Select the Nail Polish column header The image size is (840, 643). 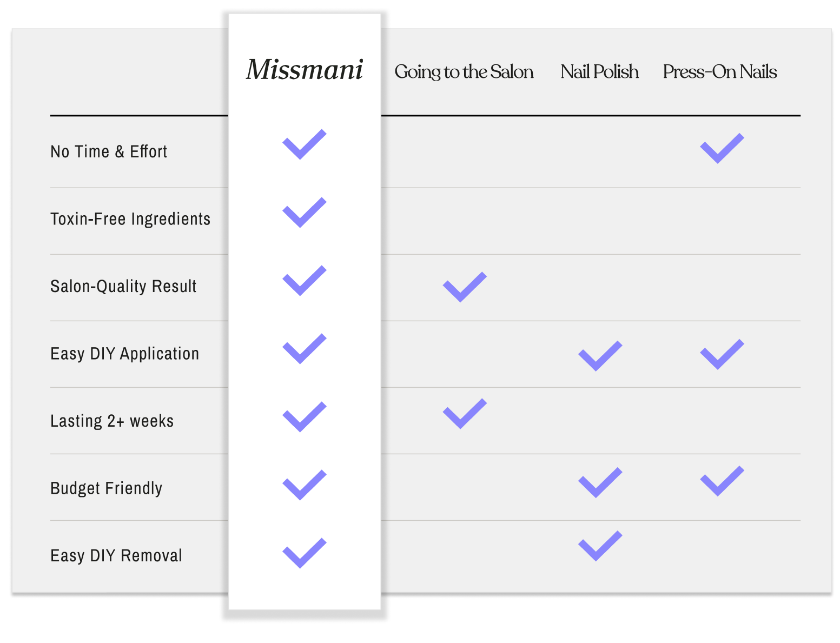coord(599,72)
